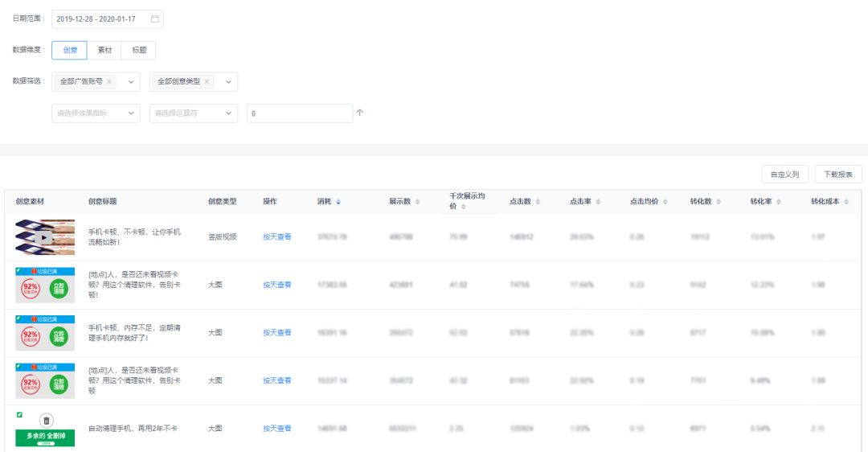This screenshot has height=452, width=868.
Task: Click the 自定义列 button
Action: coord(784,175)
